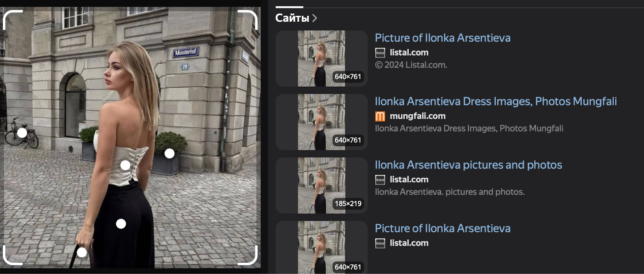Open the thumbnail labeled 185×219

pos(321,185)
